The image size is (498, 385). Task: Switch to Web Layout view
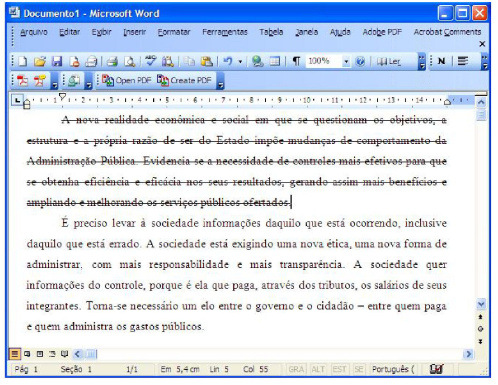coord(27,354)
